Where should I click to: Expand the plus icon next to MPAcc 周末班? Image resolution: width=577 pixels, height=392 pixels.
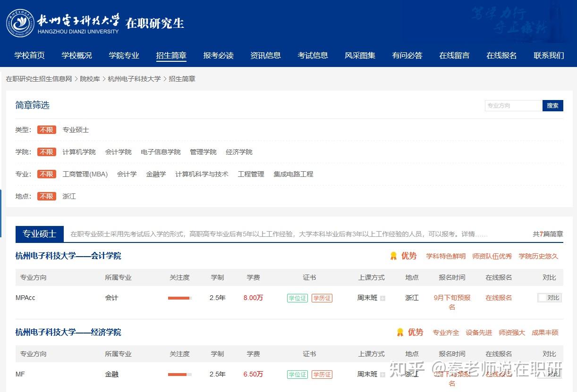[x=382, y=298]
